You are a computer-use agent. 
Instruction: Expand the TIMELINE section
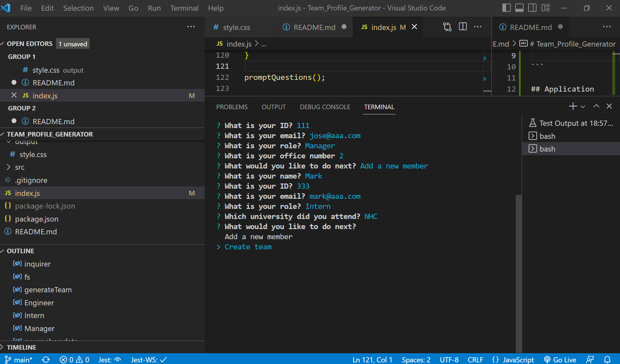click(x=22, y=347)
